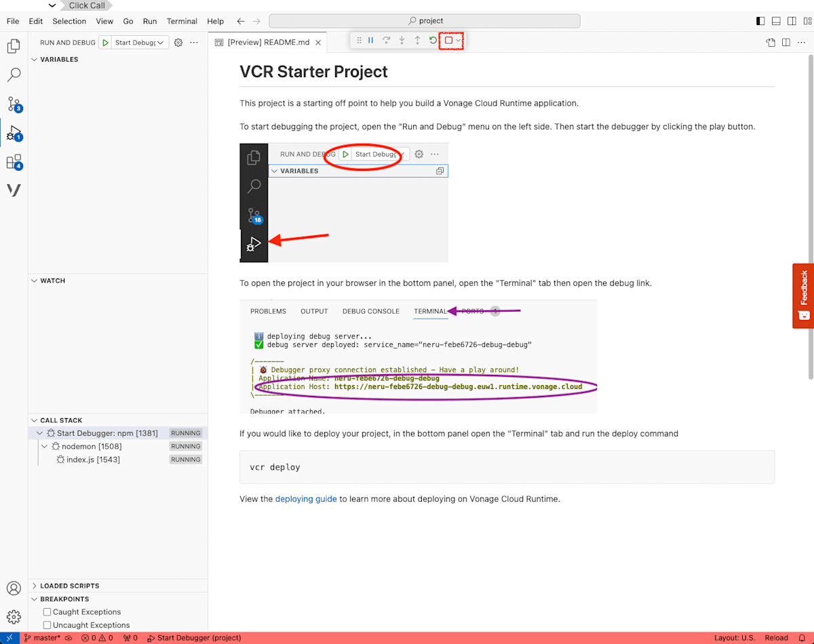This screenshot has width=814, height=644.
Task: Click the green Start Debugging play button
Action: tap(105, 42)
